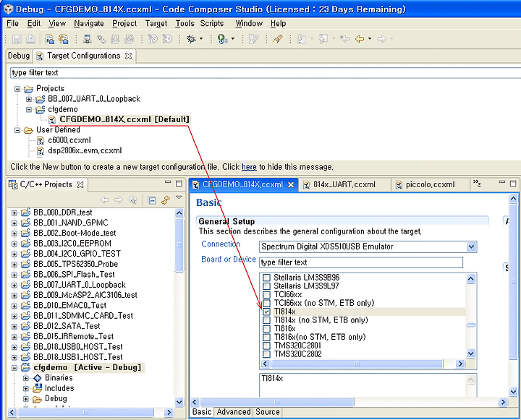Open the debug icon dropdown arrow

point(201,39)
